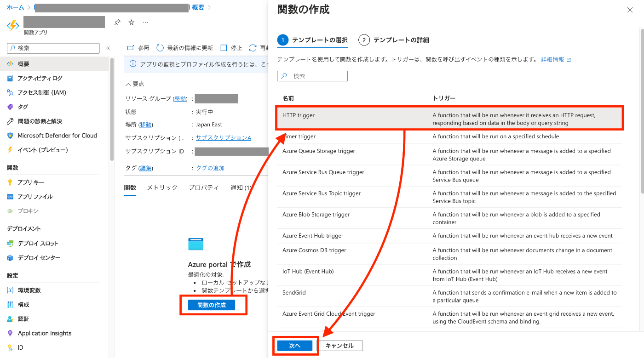
Task: Switch to the メトリック tab
Action: pos(162,188)
